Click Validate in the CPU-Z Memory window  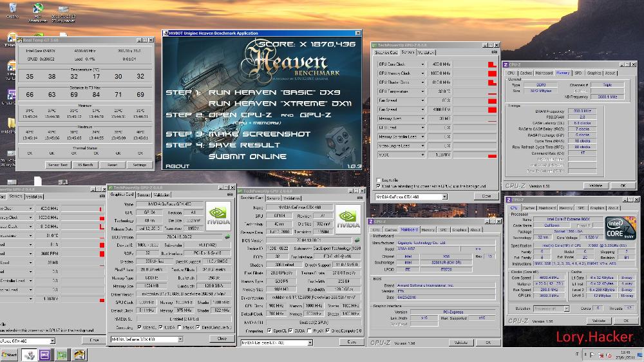click(x=596, y=186)
